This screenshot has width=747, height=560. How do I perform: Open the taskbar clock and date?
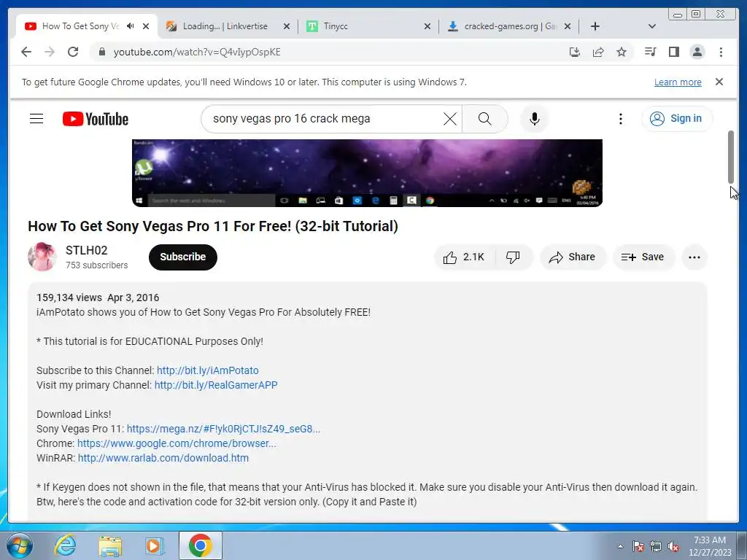coord(710,546)
